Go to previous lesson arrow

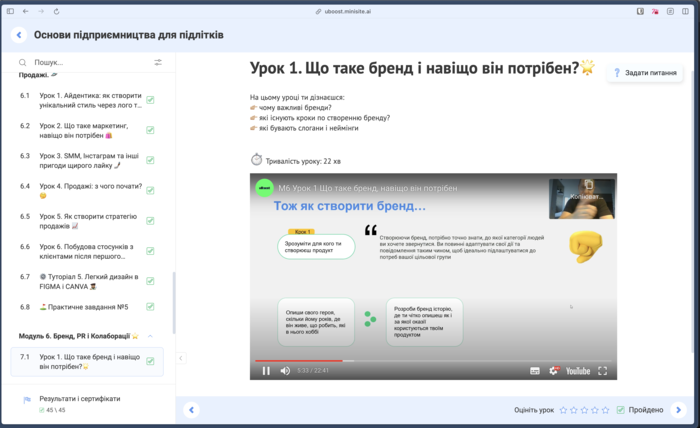pyautogui.click(x=192, y=410)
